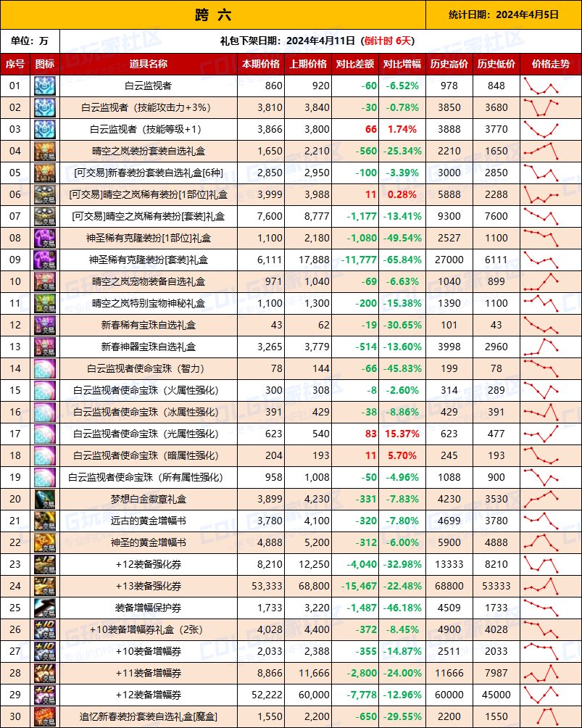
Task: Click the icon for 新春神器宝珠自选礼盒
Action: point(45,347)
